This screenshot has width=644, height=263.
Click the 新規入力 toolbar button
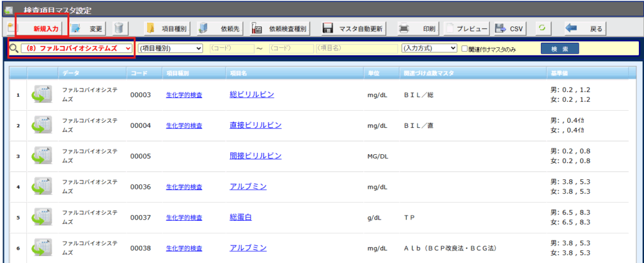point(42,28)
